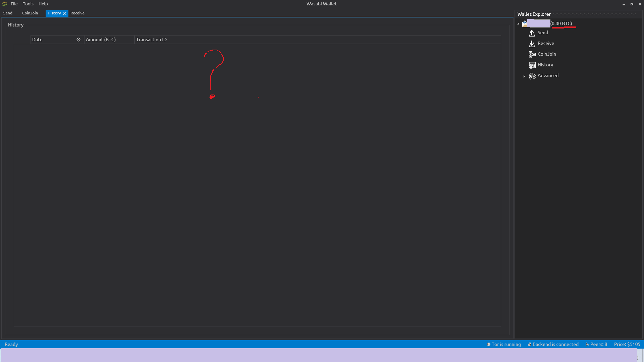The height and width of the screenshot is (362, 644).
Task: Open the Help menu
Action: pyautogui.click(x=43, y=4)
